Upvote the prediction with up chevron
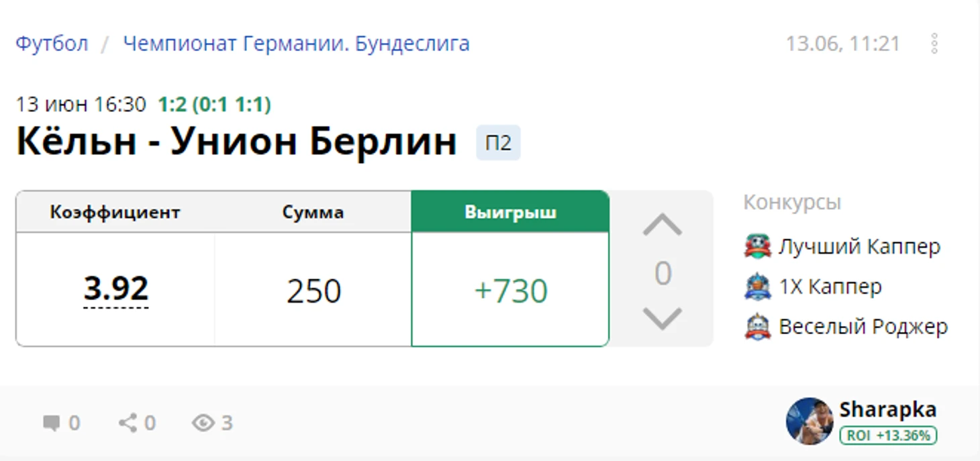This screenshot has width=980, height=461. pyautogui.click(x=662, y=225)
